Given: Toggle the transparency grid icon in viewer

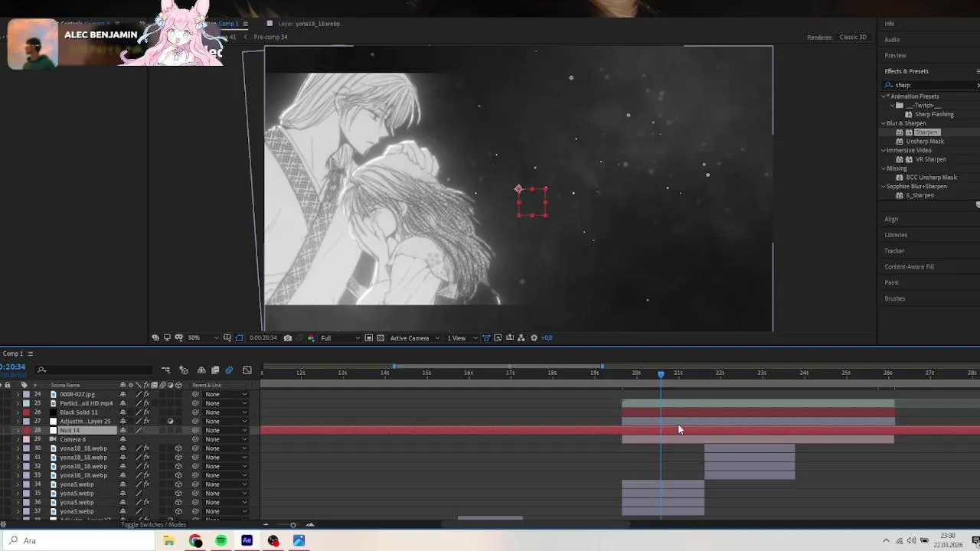Looking at the screenshot, I should tap(381, 337).
